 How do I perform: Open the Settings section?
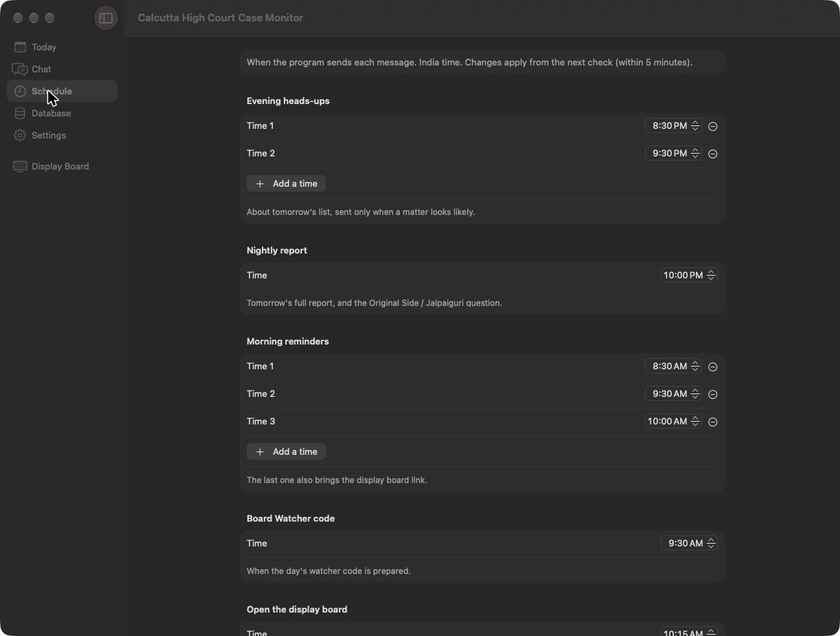pyautogui.click(x=62, y=135)
